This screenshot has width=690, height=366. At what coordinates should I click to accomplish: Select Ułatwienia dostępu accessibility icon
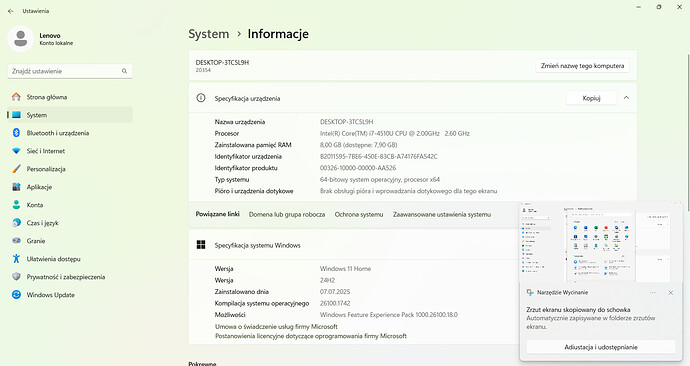(x=16, y=259)
